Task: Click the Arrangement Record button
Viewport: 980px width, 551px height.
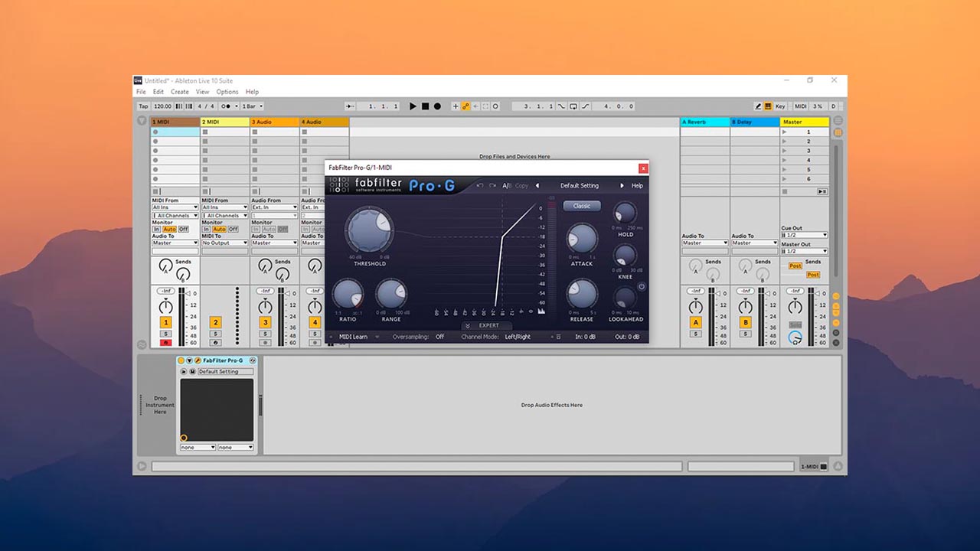Action: point(436,106)
